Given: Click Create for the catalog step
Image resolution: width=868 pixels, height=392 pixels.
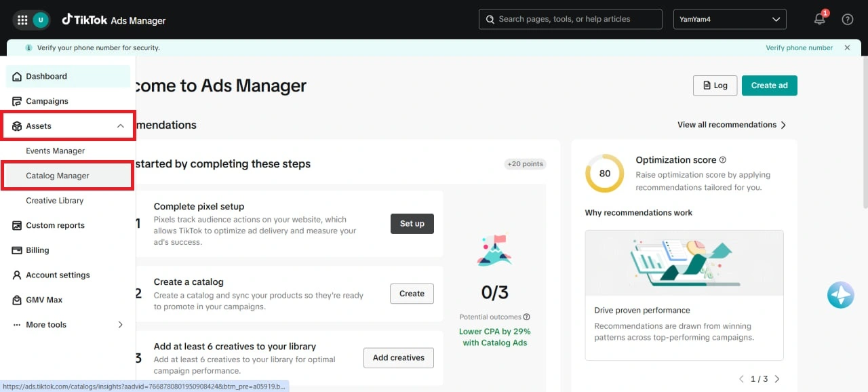Looking at the screenshot, I should pos(412,294).
